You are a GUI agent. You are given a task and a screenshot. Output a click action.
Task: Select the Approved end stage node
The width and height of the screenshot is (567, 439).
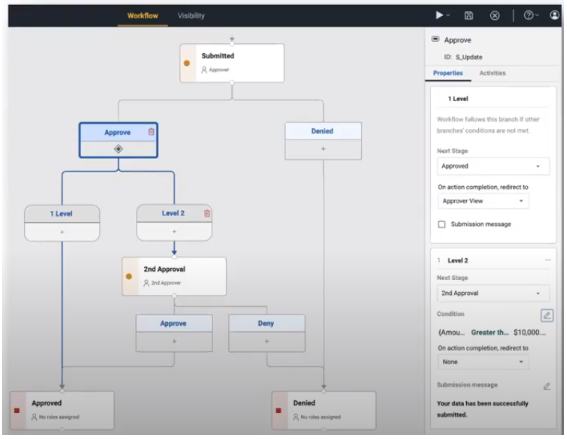(x=62, y=410)
